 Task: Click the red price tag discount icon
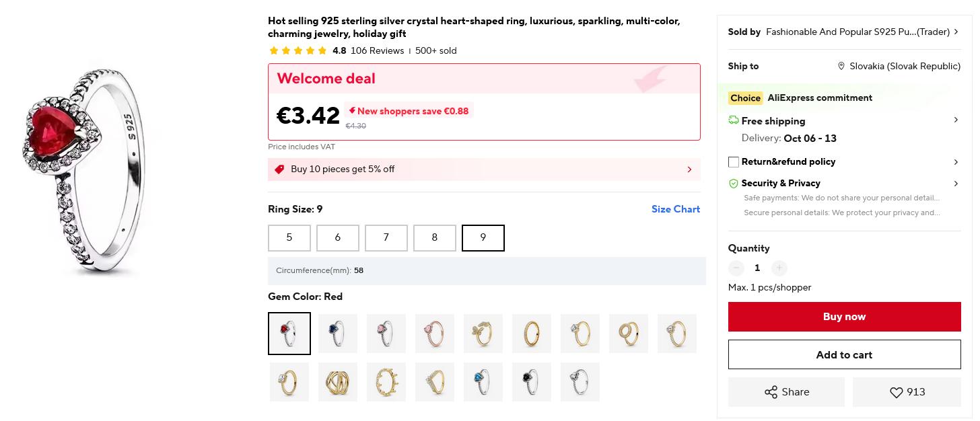(279, 169)
